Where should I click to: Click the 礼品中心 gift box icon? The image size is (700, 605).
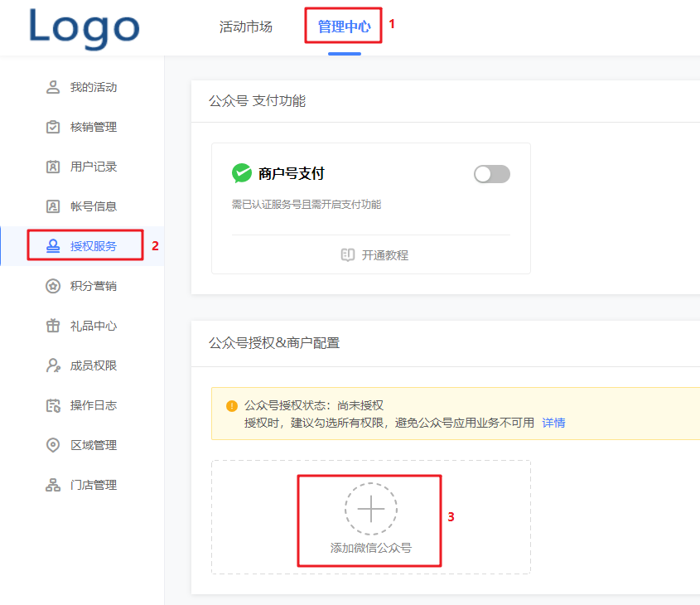pos(53,326)
